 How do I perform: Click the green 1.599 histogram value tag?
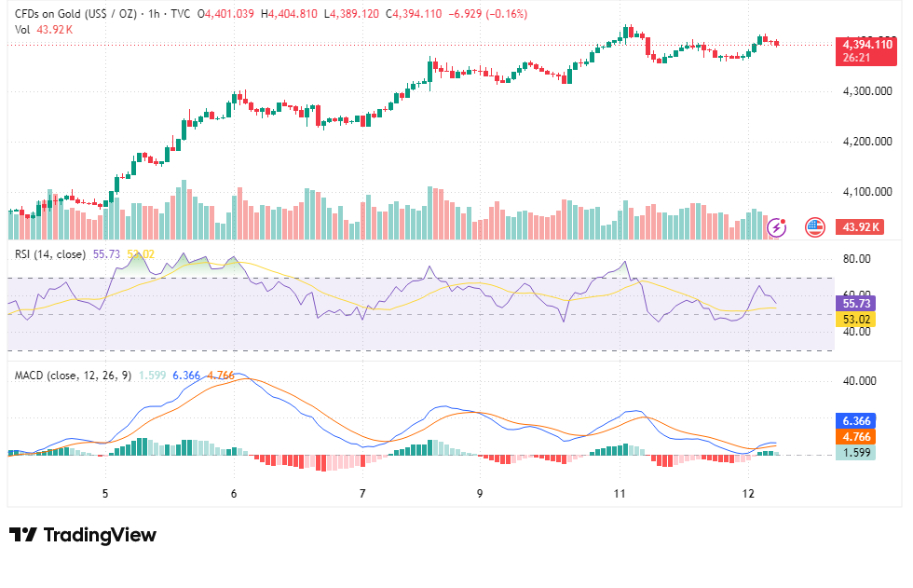pos(855,452)
